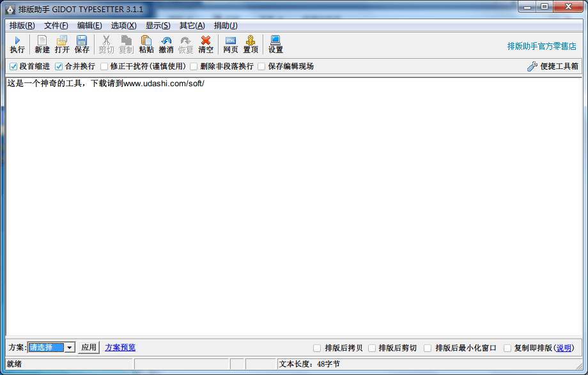Image resolution: width=588 pixels, height=375 pixels.
Task: Maximize the window
Action: [x=545, y=6]
